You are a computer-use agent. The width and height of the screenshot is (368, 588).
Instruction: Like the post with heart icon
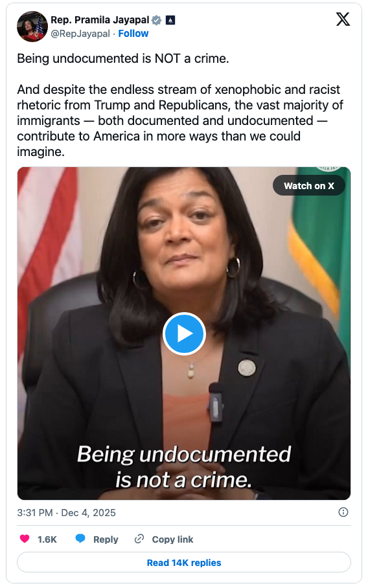click(25, 539)
